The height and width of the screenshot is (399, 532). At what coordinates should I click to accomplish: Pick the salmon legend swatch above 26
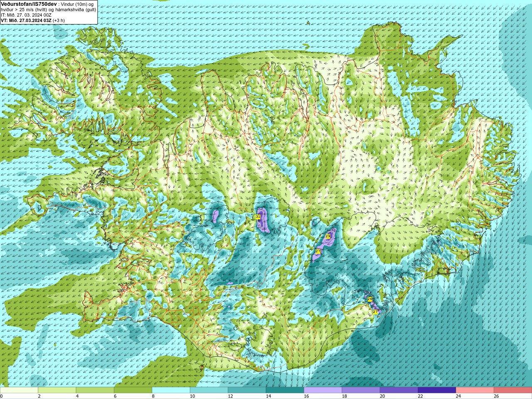point(513,390)
